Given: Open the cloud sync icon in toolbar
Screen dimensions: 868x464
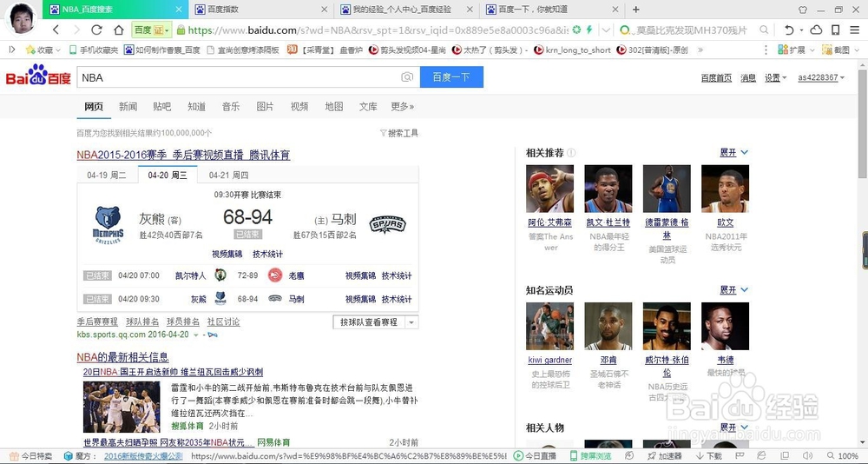Looking at the screenshot, I should [816, 30].
